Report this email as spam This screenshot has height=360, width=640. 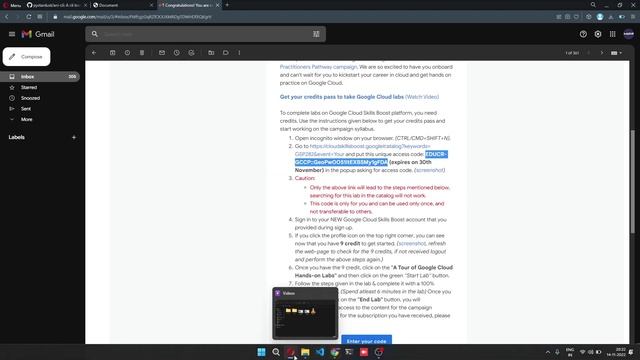(x=127, y=53)
